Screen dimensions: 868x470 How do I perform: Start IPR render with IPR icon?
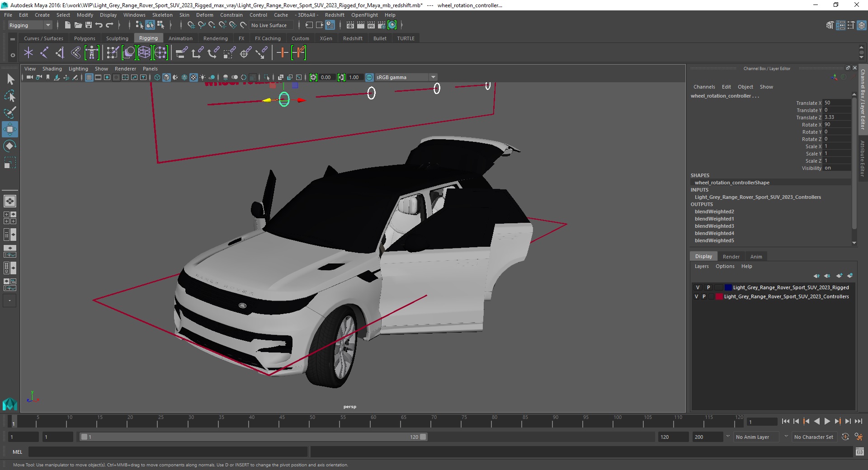point(371,25)
